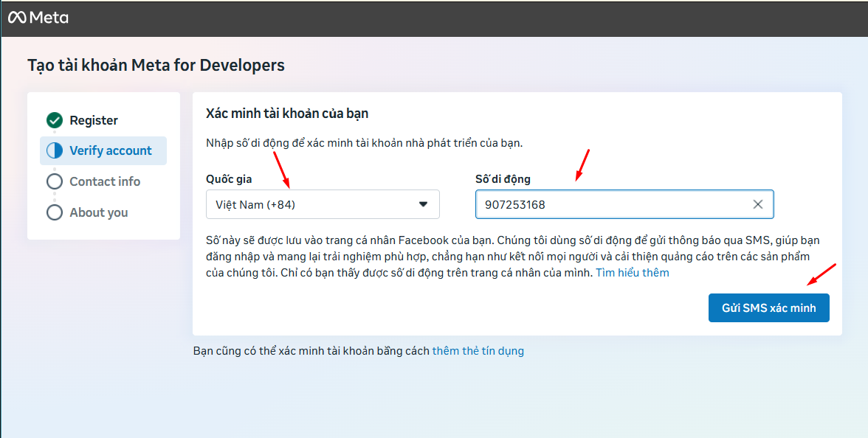Click the Số di động label

pos(503,179)
